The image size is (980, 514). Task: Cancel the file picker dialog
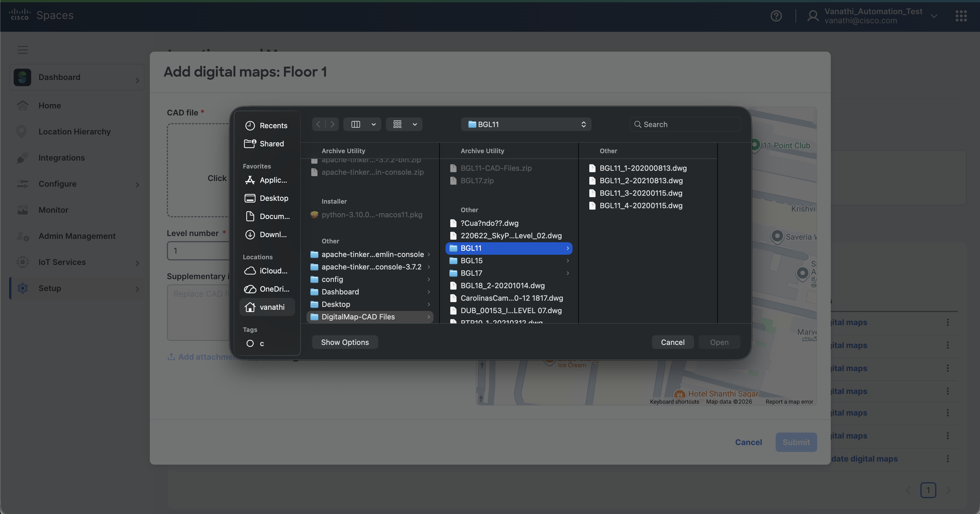[x=672, y=342]
